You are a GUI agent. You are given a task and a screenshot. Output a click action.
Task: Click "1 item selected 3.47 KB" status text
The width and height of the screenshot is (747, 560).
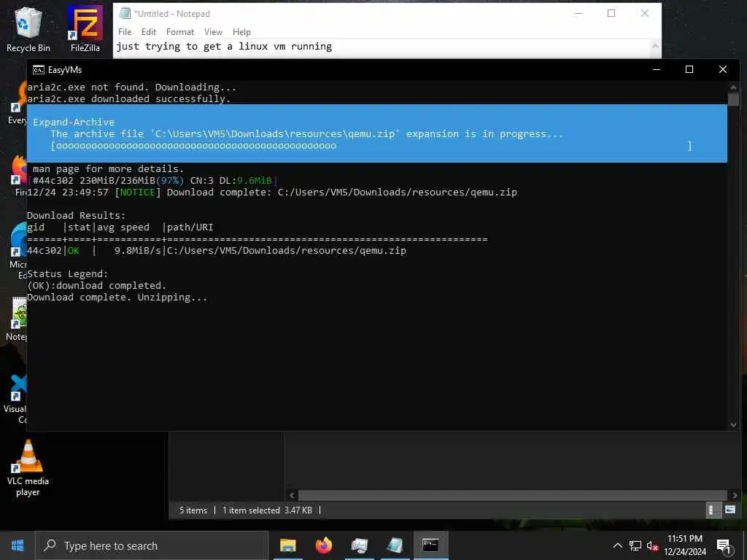(x=267, y=510)
